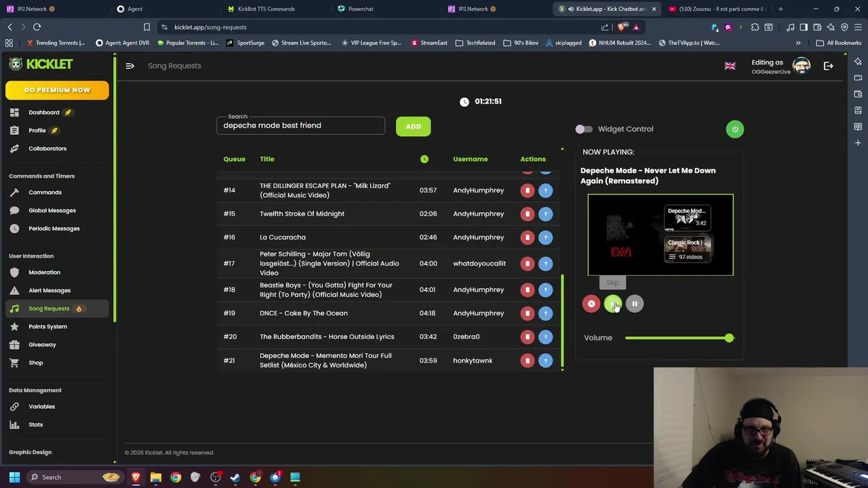The image size is (868, 488).
Task: Log out using the exit icon
Action: tap(828, 66)
